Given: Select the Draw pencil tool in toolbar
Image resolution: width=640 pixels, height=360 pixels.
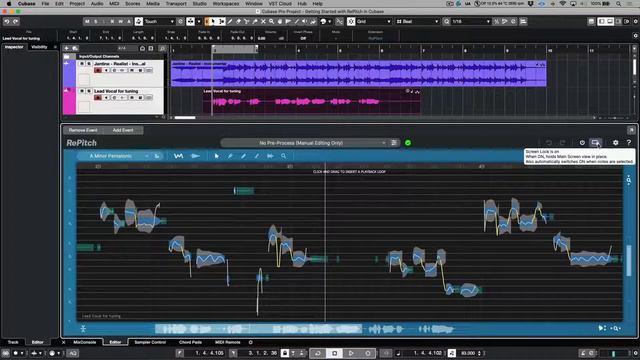Looking at the screenshot, I should tap(230, 21).
